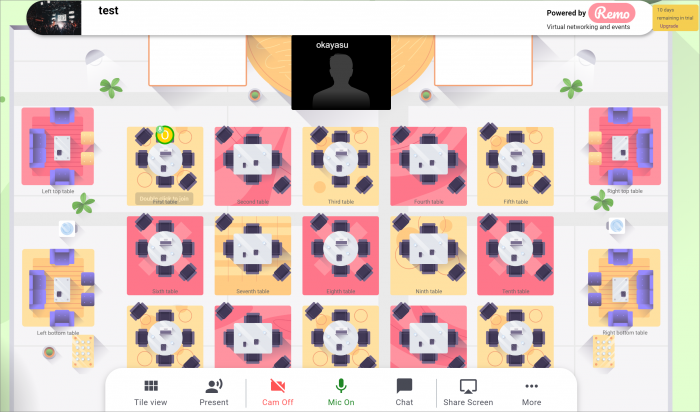Choose the Fifth table
The image size is (700, 412).
pyautogui.click(x=516, y=166)
